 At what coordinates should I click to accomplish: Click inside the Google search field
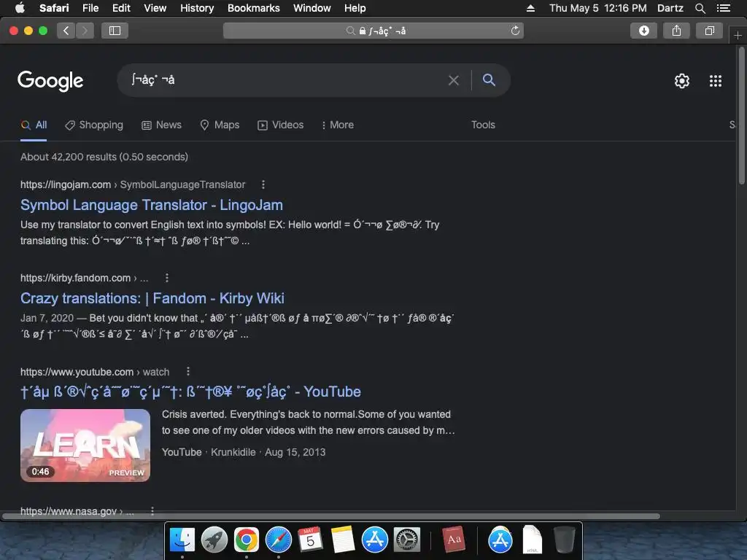[286, 80]
